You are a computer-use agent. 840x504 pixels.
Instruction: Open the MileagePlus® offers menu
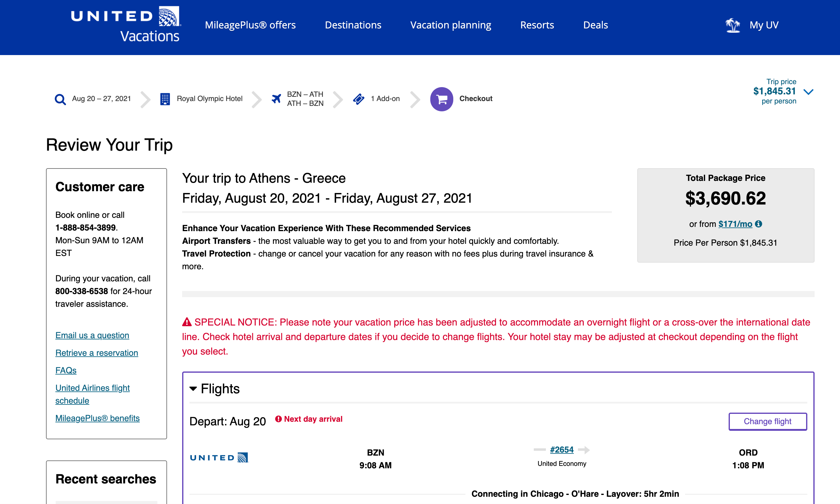[x=250, y=25]
